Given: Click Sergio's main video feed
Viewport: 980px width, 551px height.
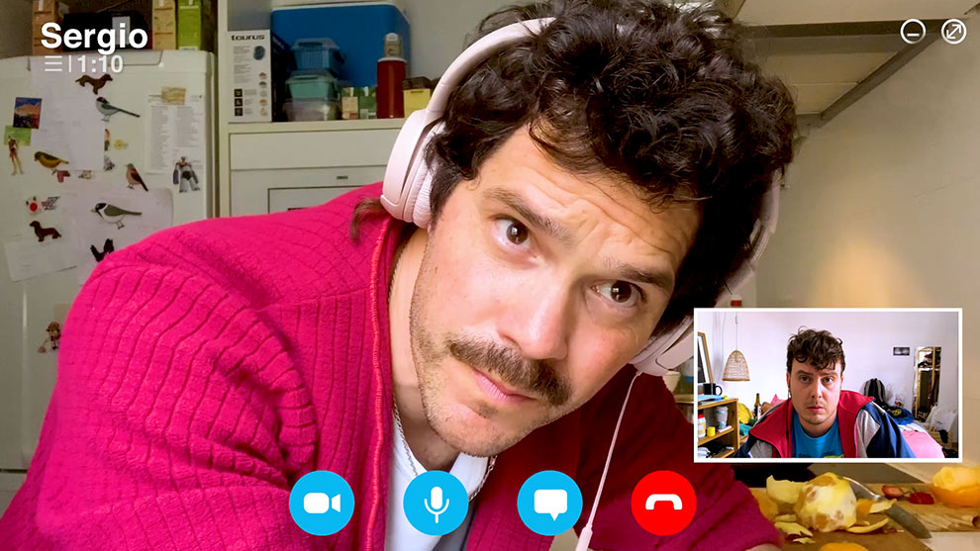Looking at the screenshot, I should click(x=396, y=247).
